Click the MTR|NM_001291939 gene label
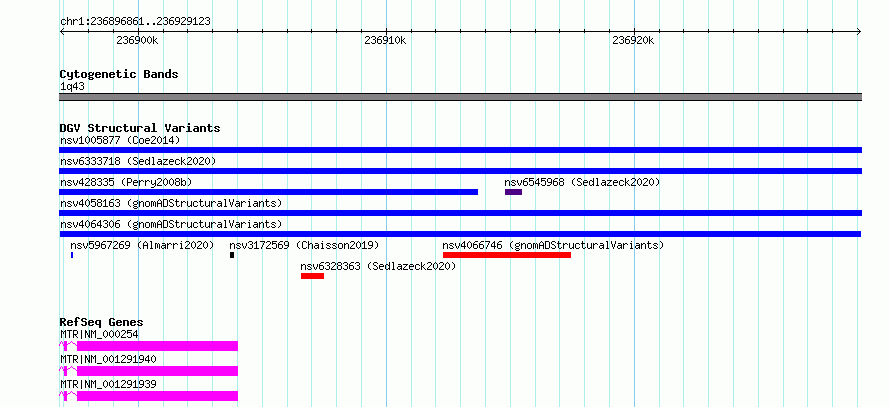Screen dimensions: 890x407 [x=108, y=384]
